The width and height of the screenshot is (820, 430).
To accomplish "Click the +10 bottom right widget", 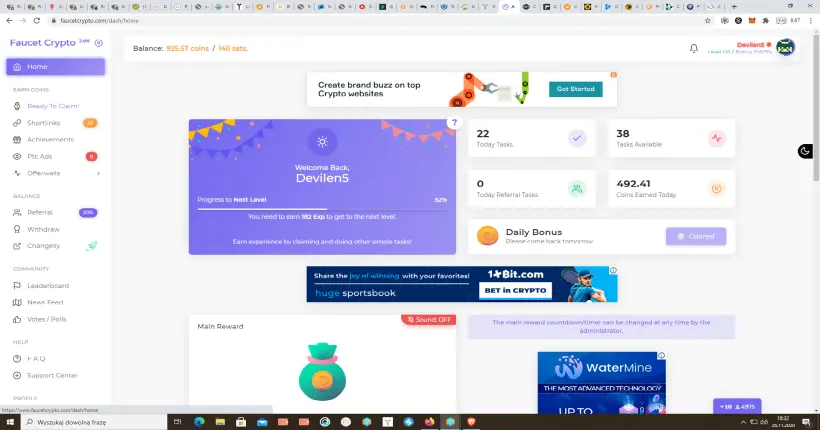I will pos(737,406).
